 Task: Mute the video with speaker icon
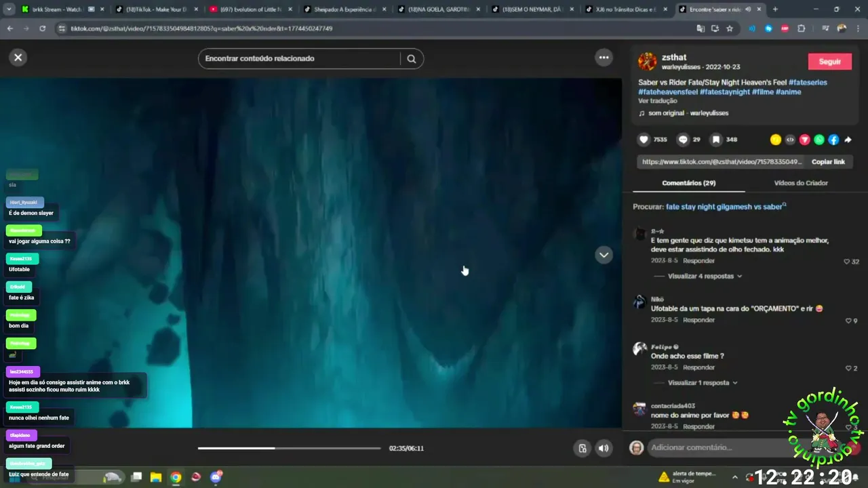click(604, 448)
